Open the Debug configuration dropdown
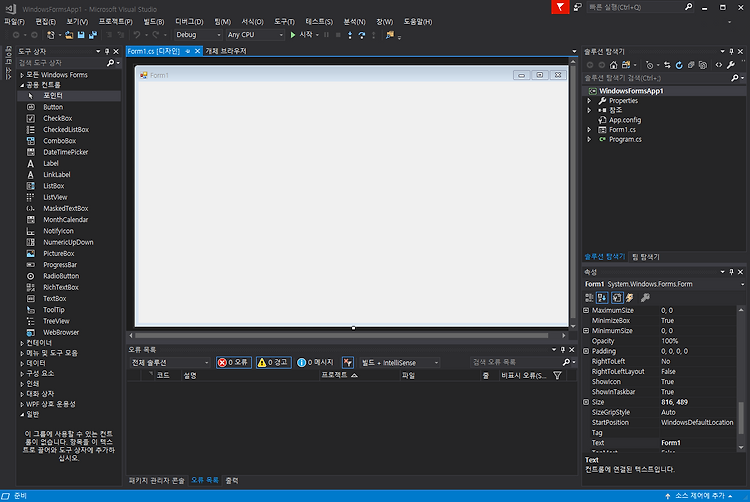 click(x=198, y=35)
